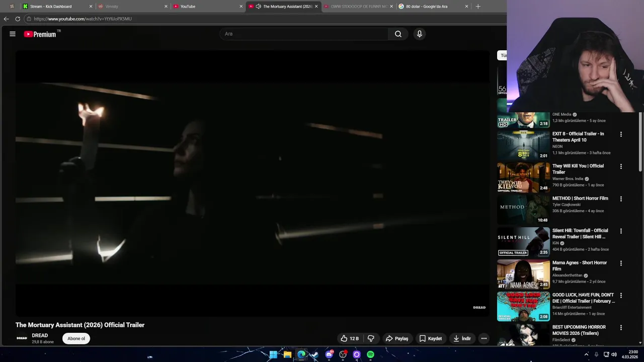The height and width of the screenshot is (362, 644).
Task: Open options for Mama Agnes Short Horror
Action: (621, 263)
